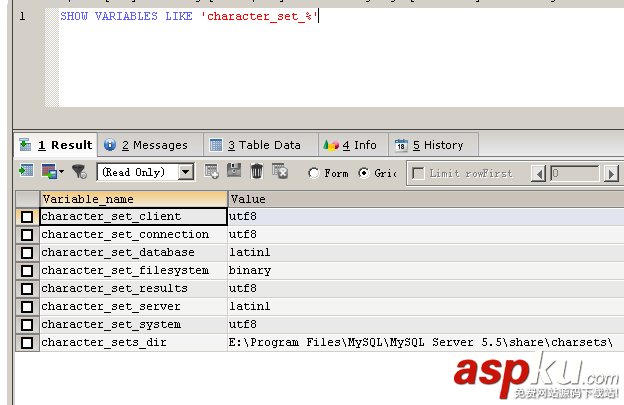This screenshot has height=405, width=624.
Task: Click the utf8 value of character_set_connection
Action: (243, 234)
